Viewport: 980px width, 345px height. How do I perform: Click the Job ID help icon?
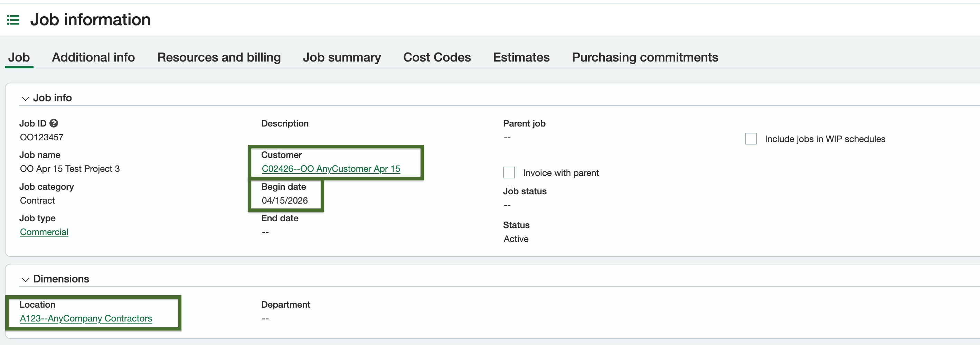[x=54, y=123]
